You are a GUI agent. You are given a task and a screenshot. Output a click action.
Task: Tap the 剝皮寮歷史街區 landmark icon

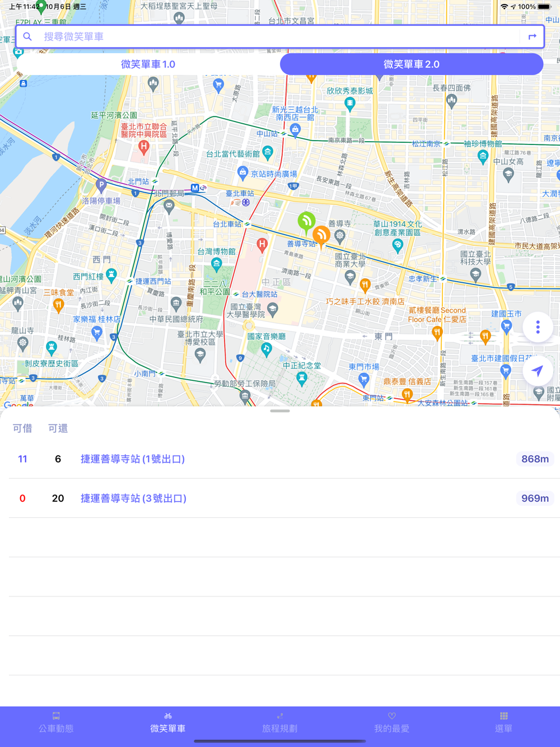tap(52, 348)
